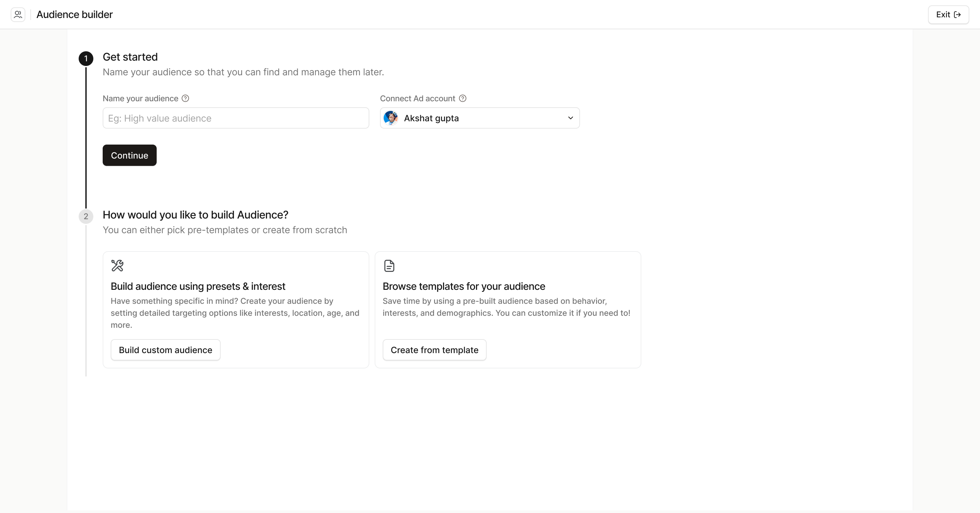This screenshot has width=980, height=513.
Task: Click the document icon in templates card
Action: click(389, 265)
